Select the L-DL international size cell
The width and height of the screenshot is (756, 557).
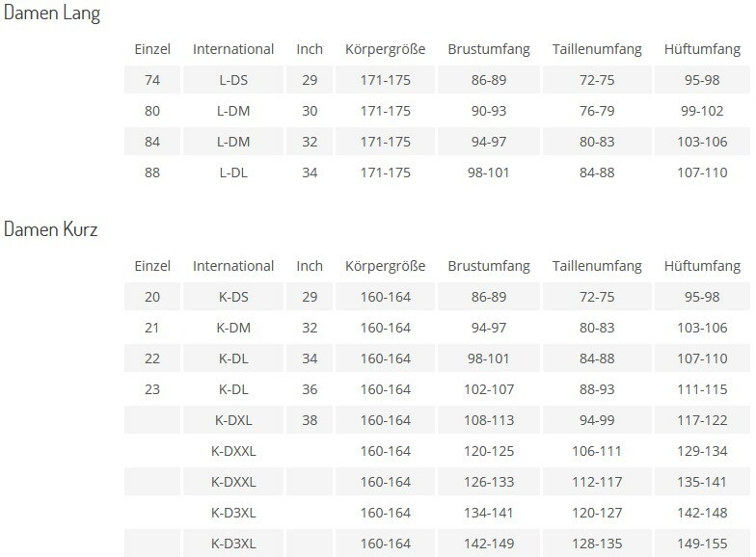point(233,172)
